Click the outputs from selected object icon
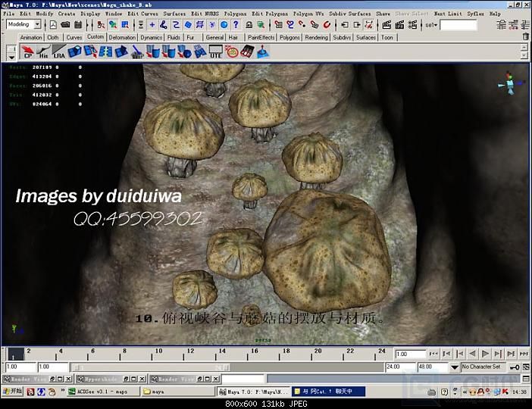Screen dimensions: 532x409 pyautogui.click(x=357, y=25)
